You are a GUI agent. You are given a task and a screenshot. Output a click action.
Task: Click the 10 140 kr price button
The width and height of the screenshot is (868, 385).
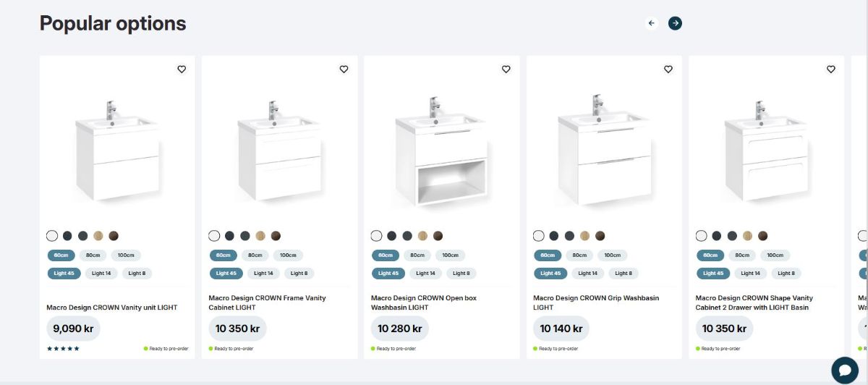click(561, 329)
